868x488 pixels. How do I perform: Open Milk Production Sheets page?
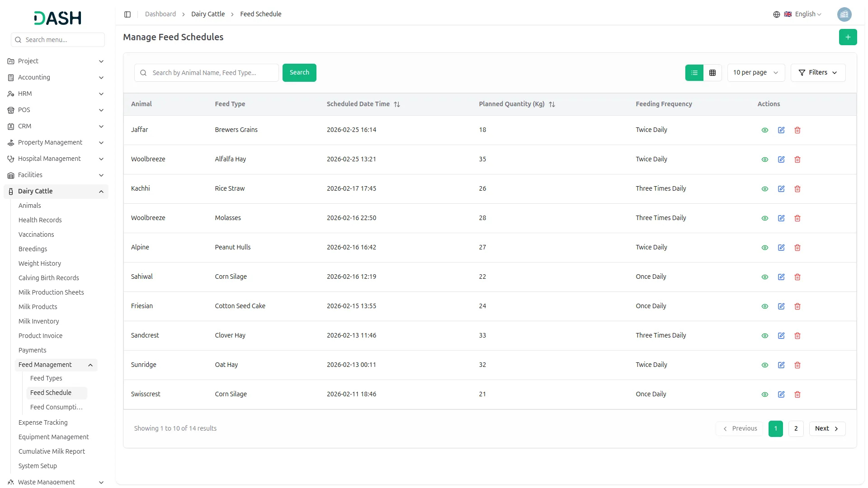[x=51, y=293]
